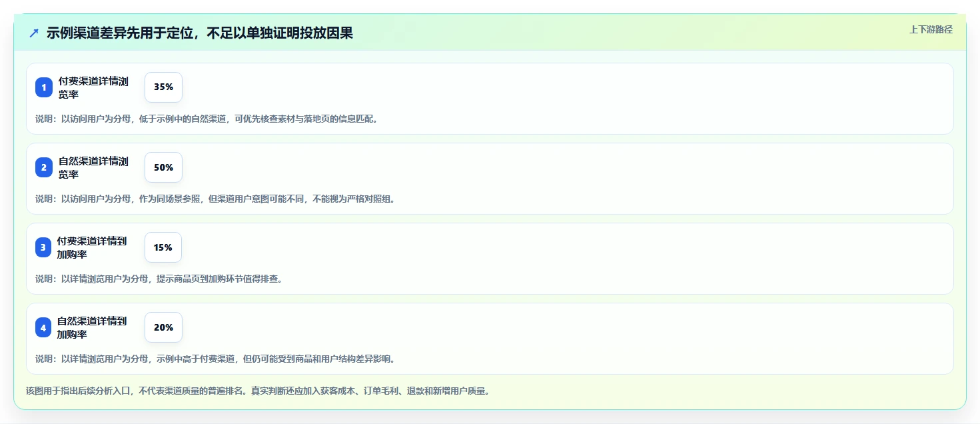Click the header title 示例渠道差异先用于定位

[200, 33]
